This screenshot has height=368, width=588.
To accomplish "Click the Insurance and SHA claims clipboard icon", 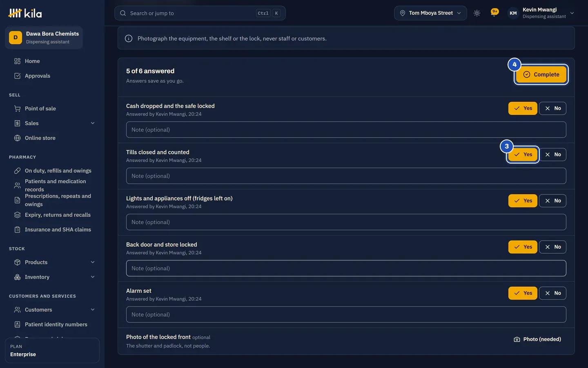I will click(17, 229).
